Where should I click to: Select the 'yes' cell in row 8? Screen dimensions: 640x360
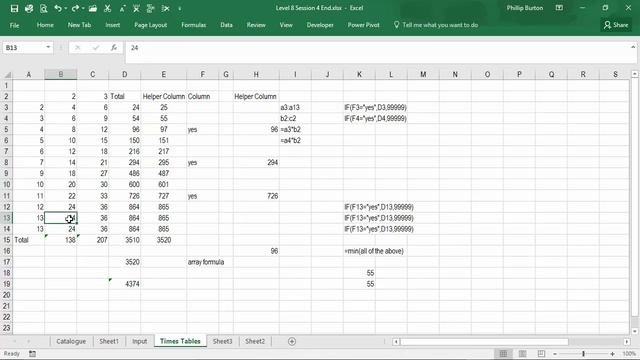[202, 162]
